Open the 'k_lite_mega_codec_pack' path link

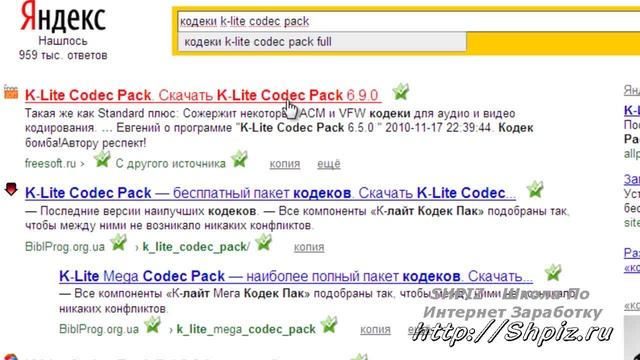point(246,329)
